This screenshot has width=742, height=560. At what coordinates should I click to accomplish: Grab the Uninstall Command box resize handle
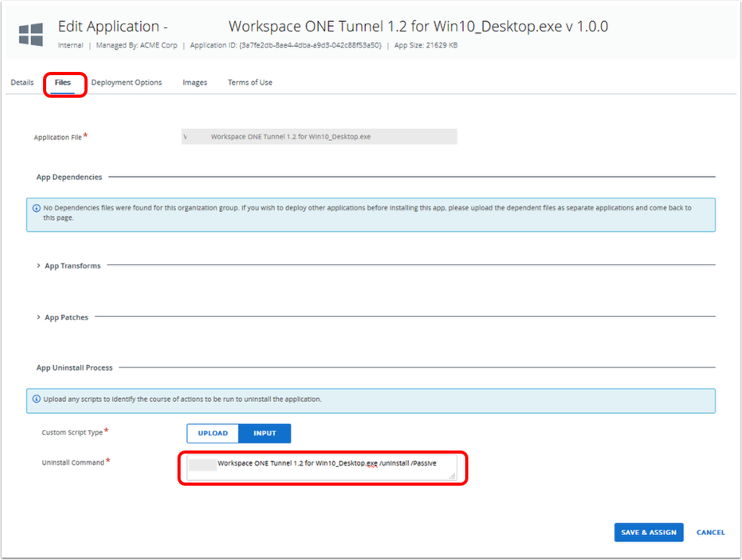tap(452, 476)
